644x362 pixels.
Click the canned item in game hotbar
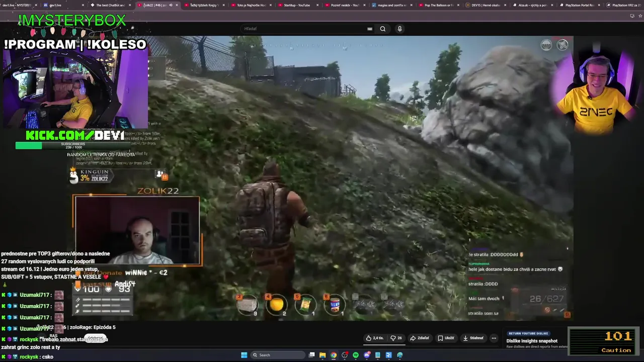pos(335,305)
